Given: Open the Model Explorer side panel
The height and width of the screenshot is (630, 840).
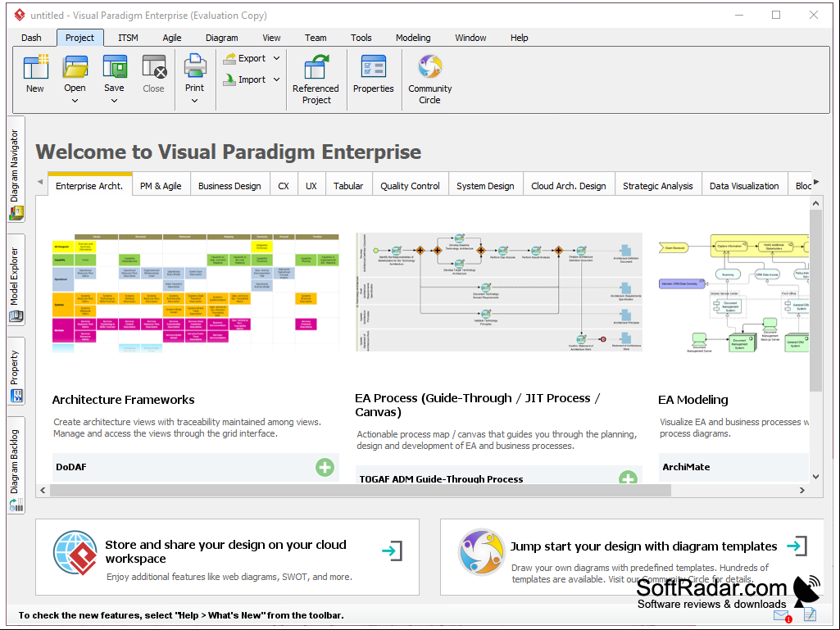Looking at the screenshot, I should click(x=16, y=279).
